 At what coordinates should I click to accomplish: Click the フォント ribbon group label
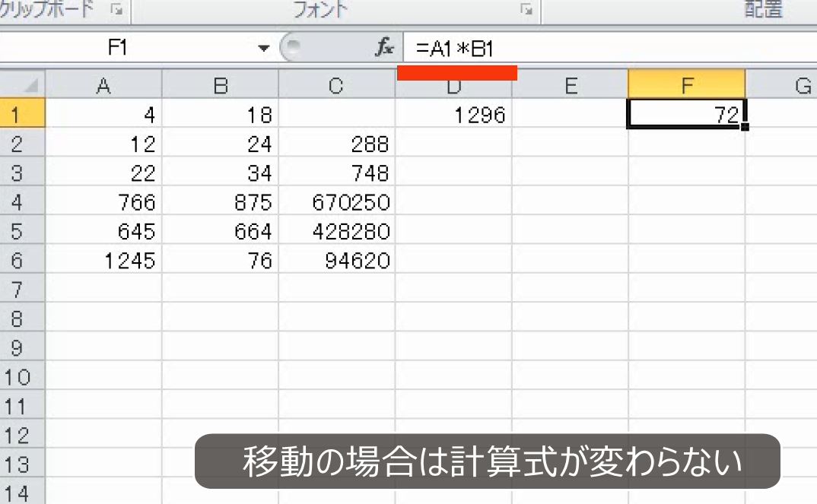coord(319,10)
